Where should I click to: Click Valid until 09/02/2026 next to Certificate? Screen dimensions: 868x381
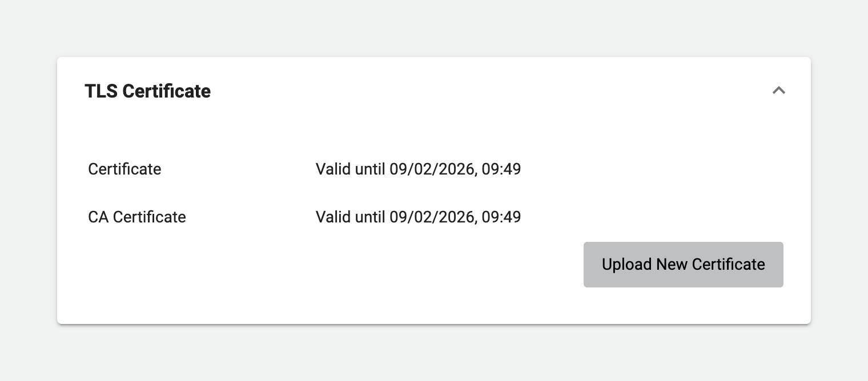tap(418, 169)
